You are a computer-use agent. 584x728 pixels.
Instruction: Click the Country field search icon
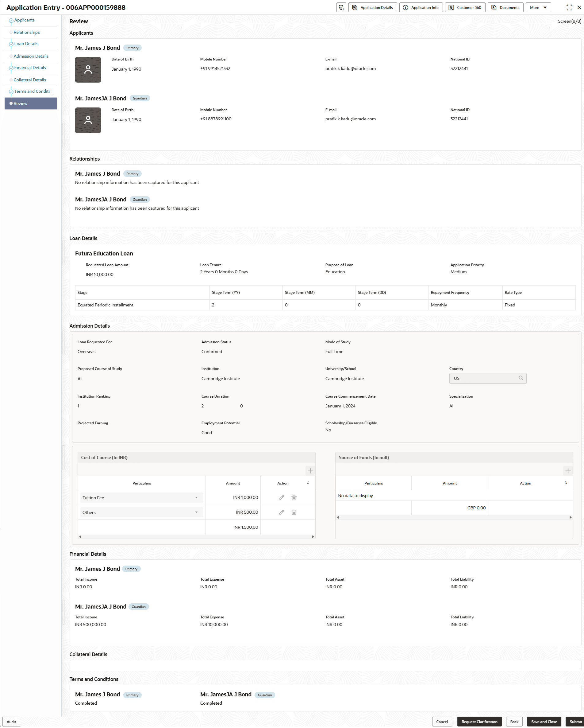click(521, 378)
